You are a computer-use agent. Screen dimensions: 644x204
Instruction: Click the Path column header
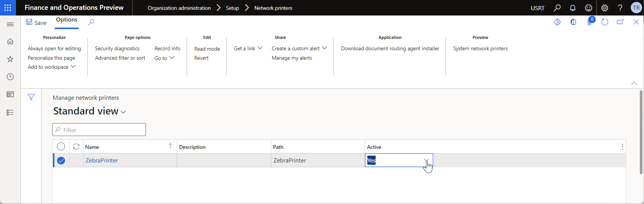pos(318,147)
